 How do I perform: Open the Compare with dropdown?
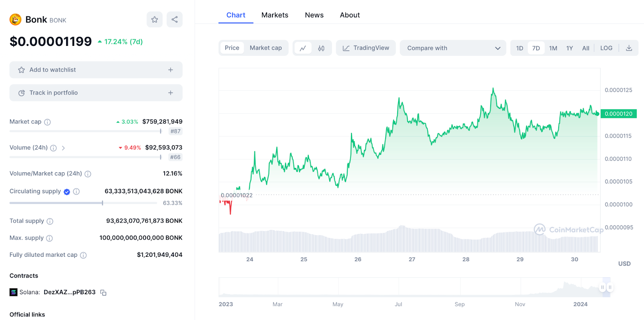point(453,48)
